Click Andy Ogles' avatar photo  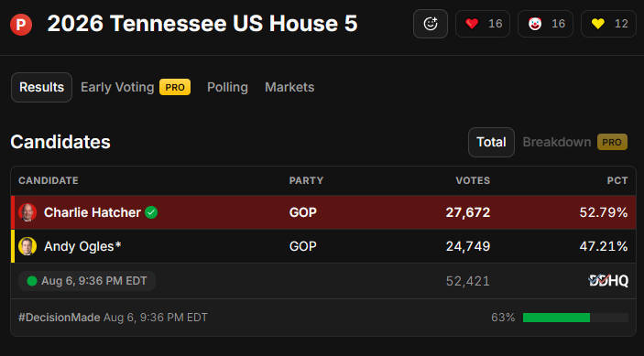(27, 246)
